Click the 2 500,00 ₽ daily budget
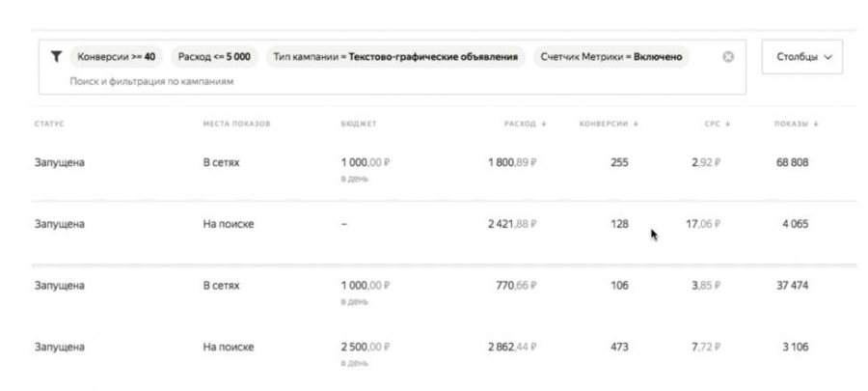The height and width of the screenshot is (391, 868). tap(366, 347)
